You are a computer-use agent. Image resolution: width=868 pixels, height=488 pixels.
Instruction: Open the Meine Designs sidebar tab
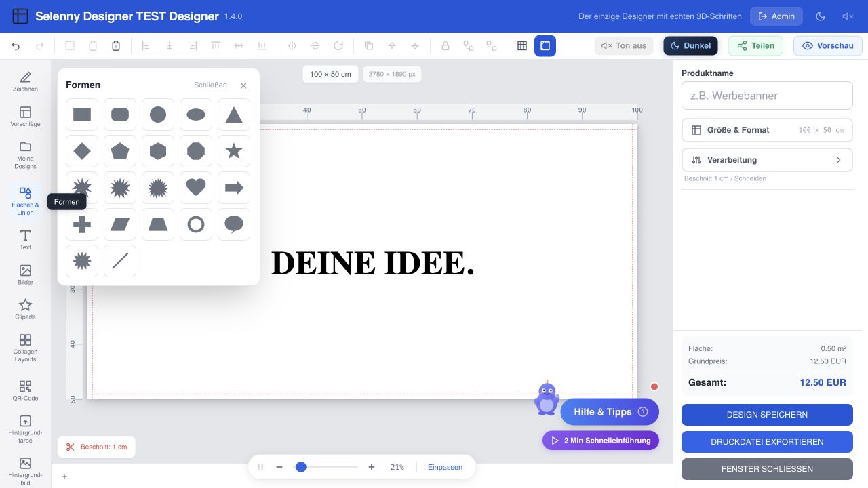tap(25, 155)
